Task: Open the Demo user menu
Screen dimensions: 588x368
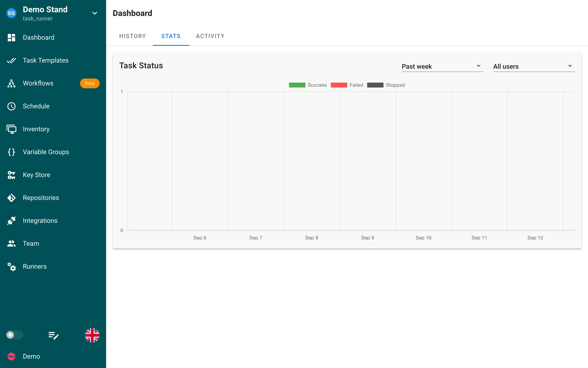Action: (x=53, y=356)
